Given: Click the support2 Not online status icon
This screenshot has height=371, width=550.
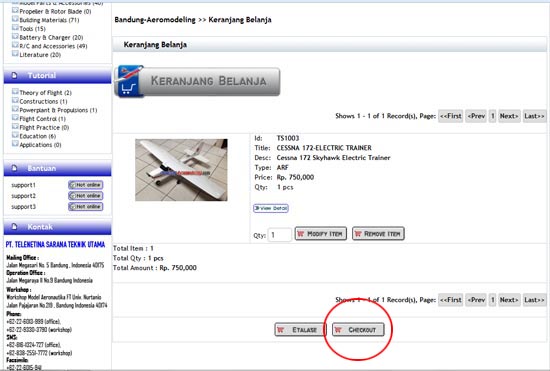Looking at the screenshot, I should pos(86,196).
